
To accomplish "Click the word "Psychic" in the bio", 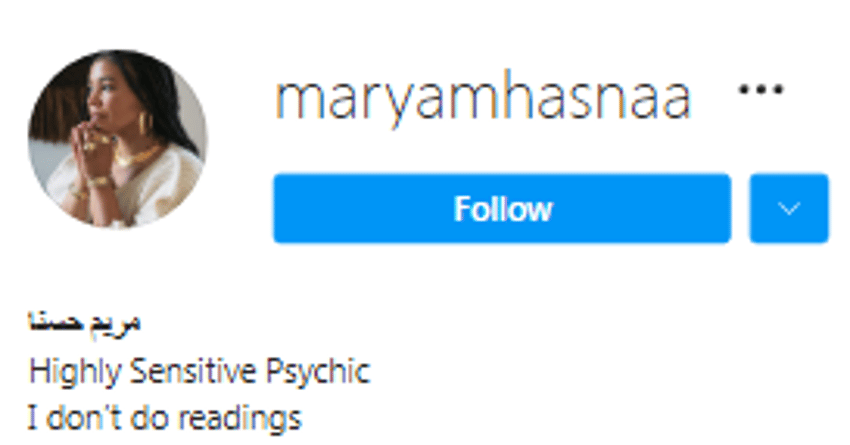I will [x=318, y=372].
